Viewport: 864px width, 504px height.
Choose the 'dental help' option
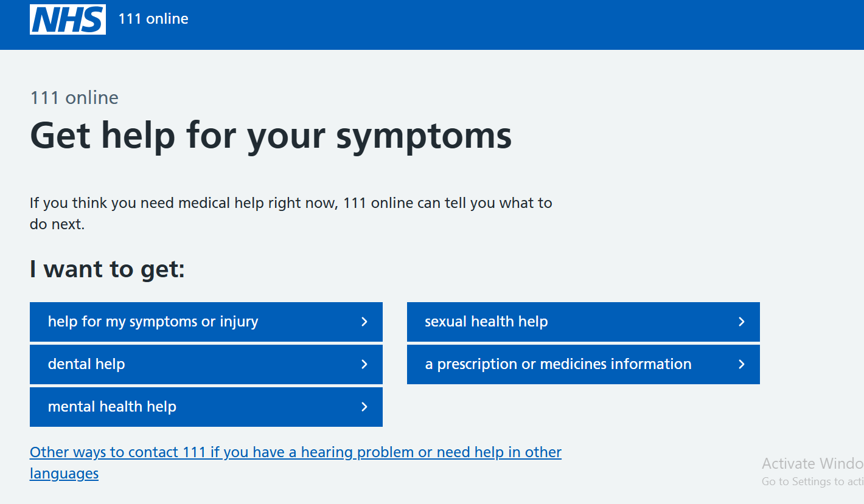86,364
